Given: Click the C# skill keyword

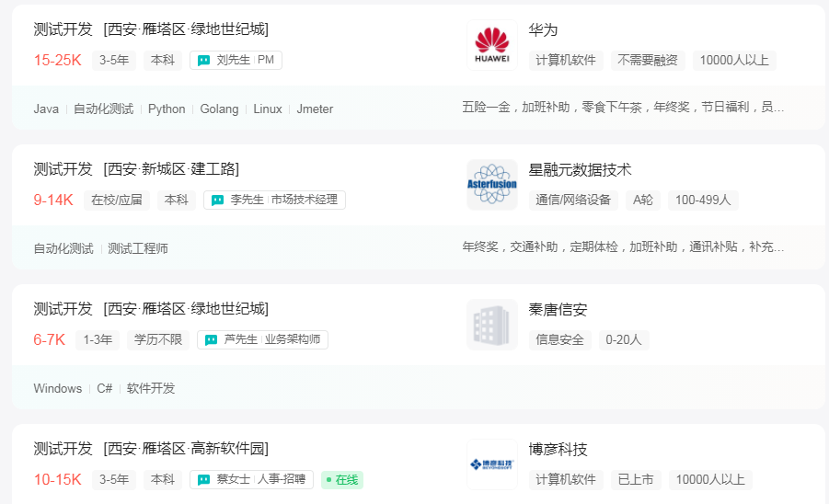Looking at the screenshot, I should pyautogui.click(x=104, y=388).
